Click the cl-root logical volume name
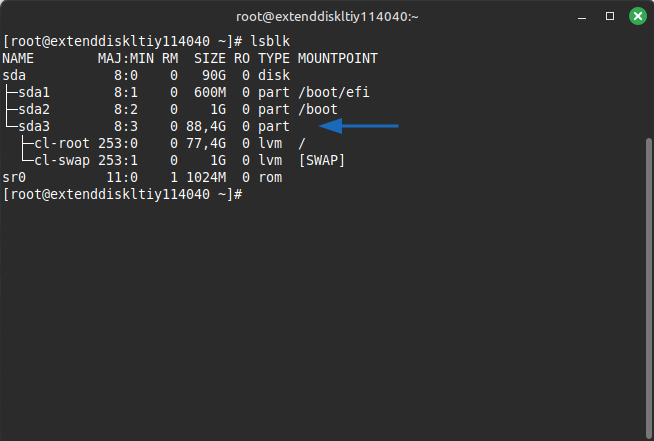The height and width of the screenshot is (441, 654). click(x=61, y=143)
